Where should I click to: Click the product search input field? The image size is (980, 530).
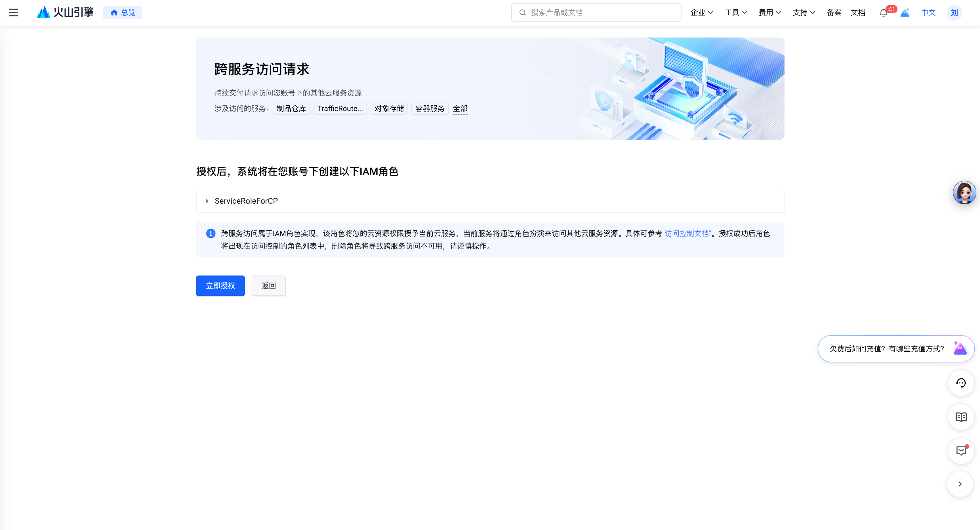click(596, 12)
